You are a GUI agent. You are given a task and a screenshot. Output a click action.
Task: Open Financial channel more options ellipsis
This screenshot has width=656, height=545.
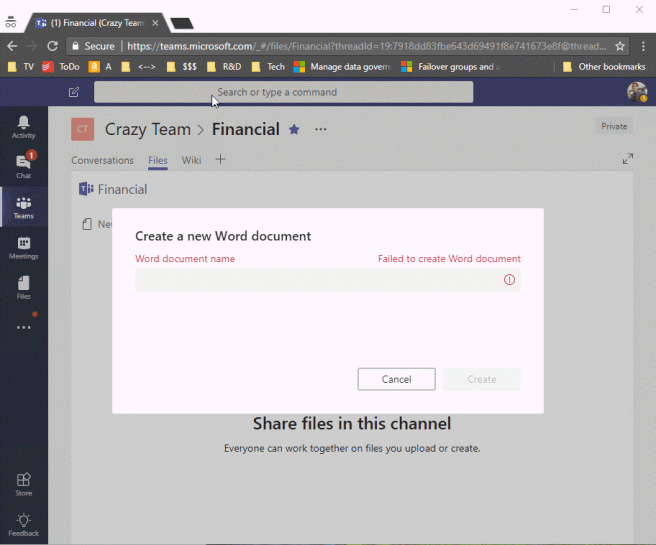coord(320,129)
